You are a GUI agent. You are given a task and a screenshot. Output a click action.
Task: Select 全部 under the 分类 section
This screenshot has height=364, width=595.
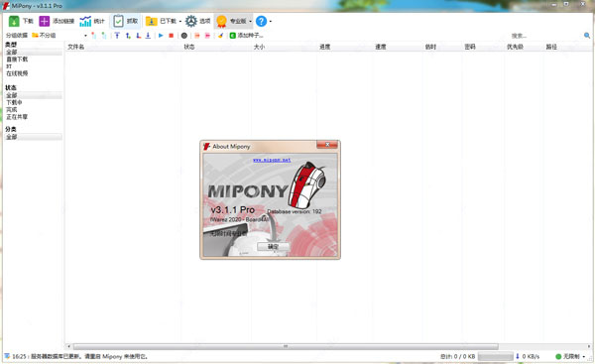point(34,137)
